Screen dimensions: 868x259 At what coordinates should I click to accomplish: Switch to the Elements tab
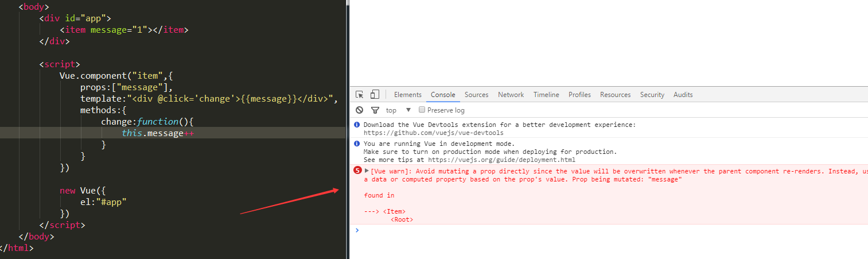coord(407,95)
